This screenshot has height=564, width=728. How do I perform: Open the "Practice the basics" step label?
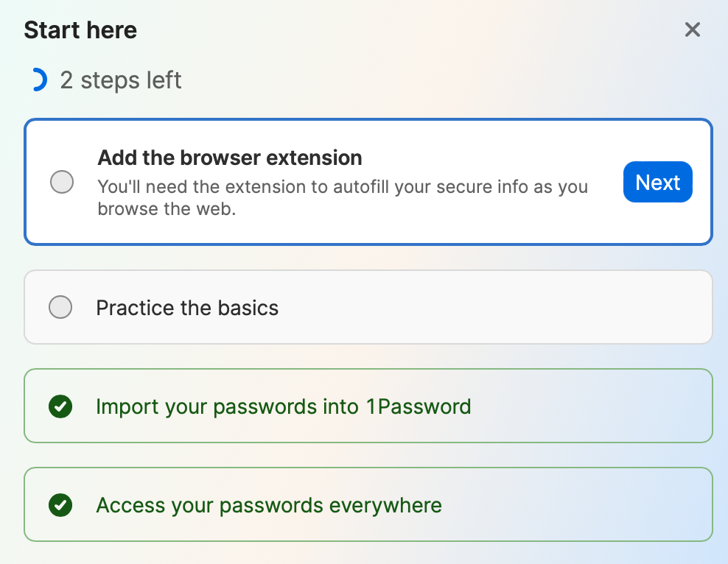pos(187,308)
